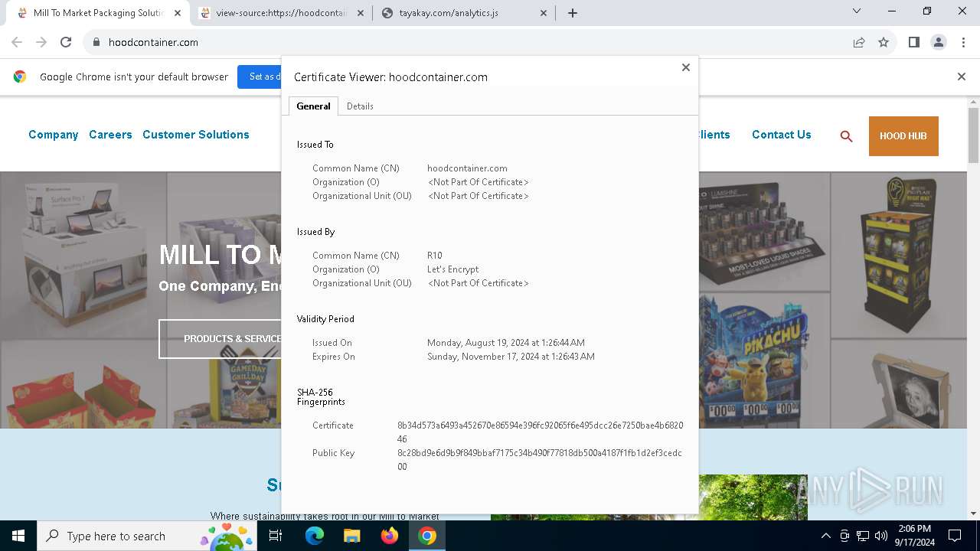Viewport: 980px width, 551px height.
Task: Select the Public Key fingerprint value
Action: (x=540, y=460)
